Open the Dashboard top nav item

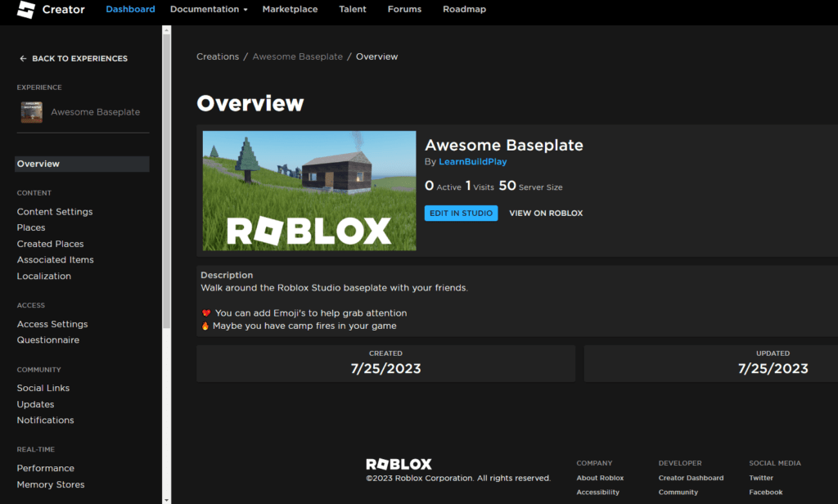tap(130, 9)
